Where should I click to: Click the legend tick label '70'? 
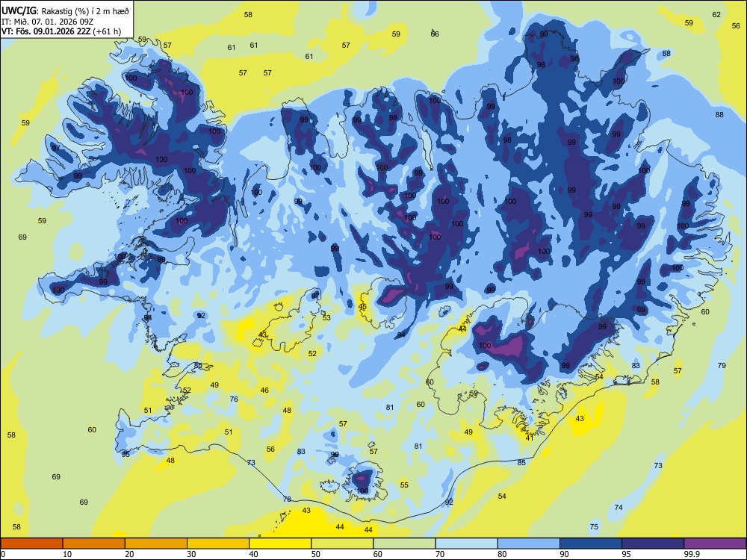tap(440, 554)
